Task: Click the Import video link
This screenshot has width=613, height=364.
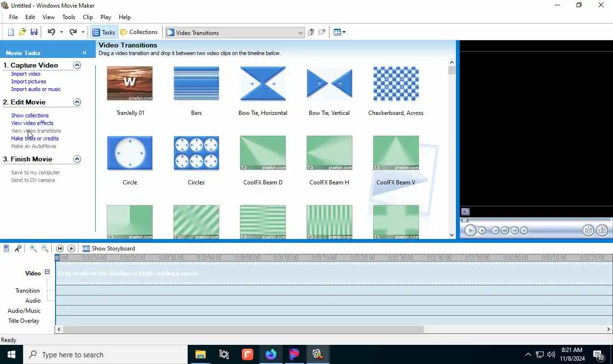Action: tap(26, 74)
